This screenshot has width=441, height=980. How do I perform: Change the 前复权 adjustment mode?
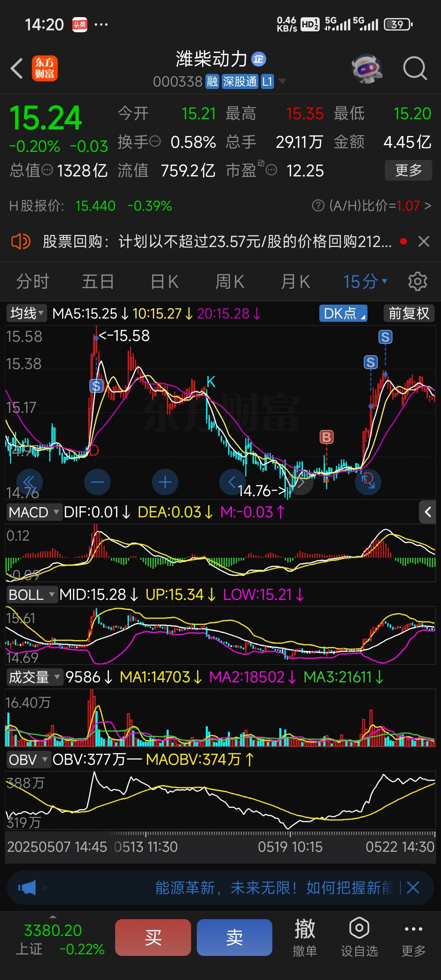click(x=409, y=313)
